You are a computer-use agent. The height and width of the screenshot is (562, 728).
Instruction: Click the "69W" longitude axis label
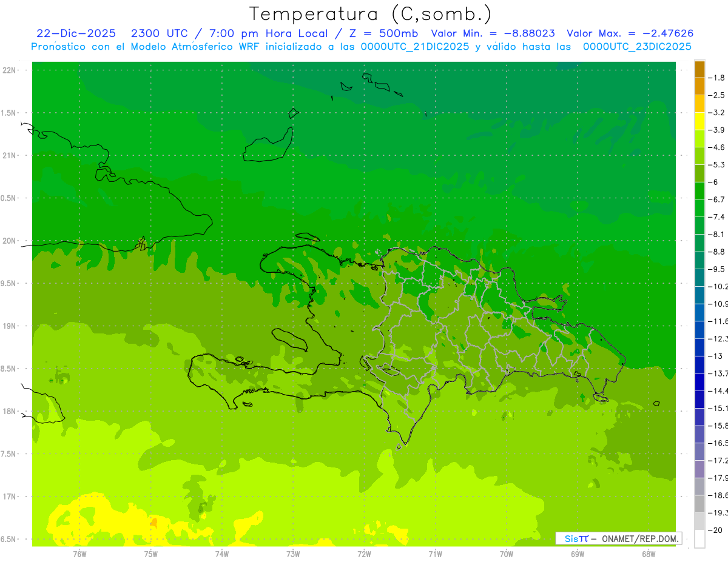click(x=578, y=554)
